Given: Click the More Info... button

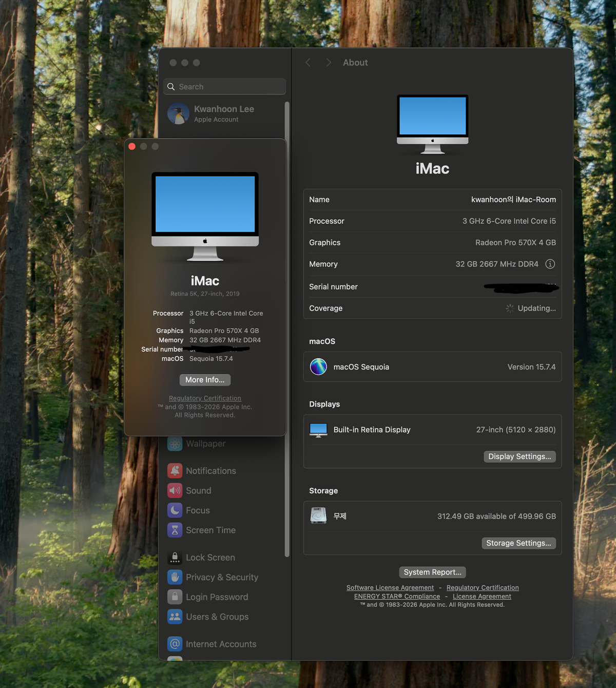Looking at the screenshot, I should [205, 380].
